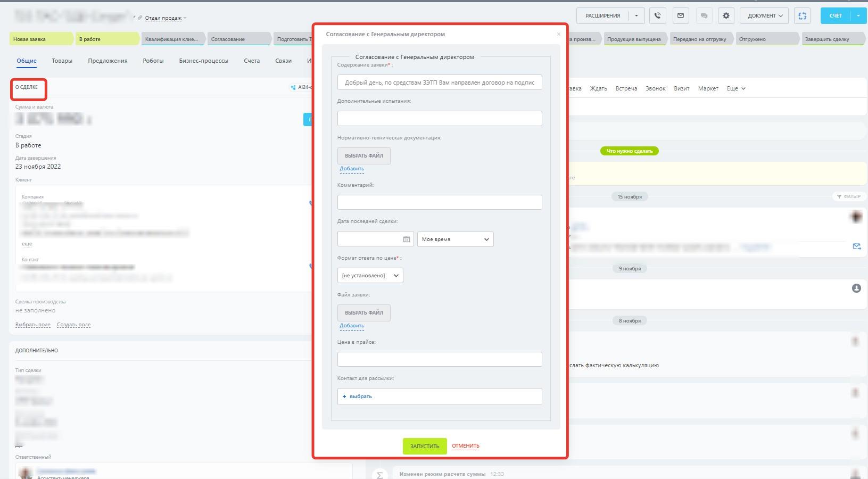This screenshot has height=479, width=868.
Task: Click the filter icon labeled ФИЛЬТР
Action: pyautogui.click(x=849, y=196)
